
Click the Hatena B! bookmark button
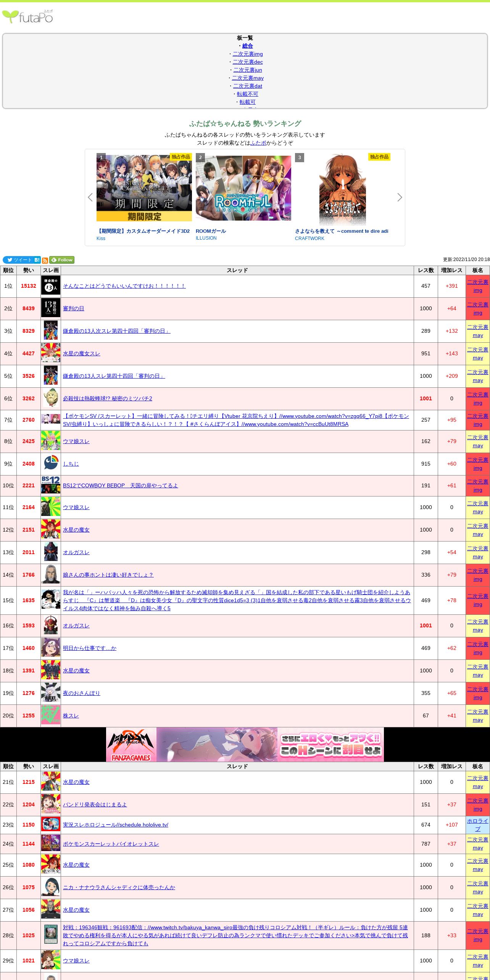click(37, 260)
